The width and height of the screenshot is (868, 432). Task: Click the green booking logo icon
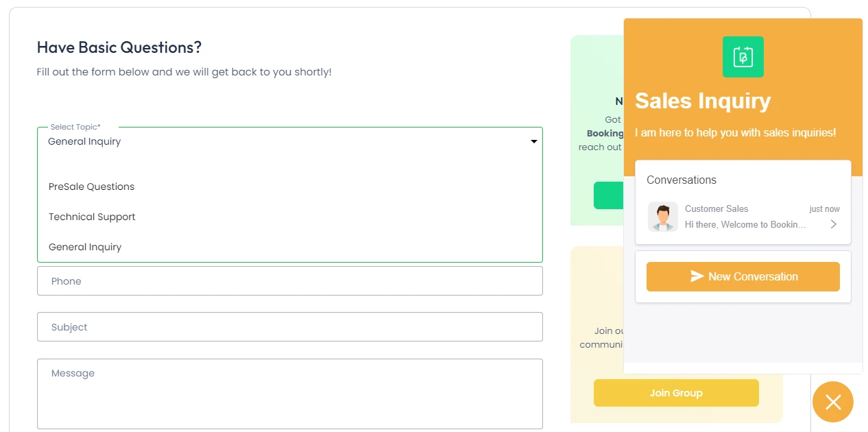[x=743, y=57]
